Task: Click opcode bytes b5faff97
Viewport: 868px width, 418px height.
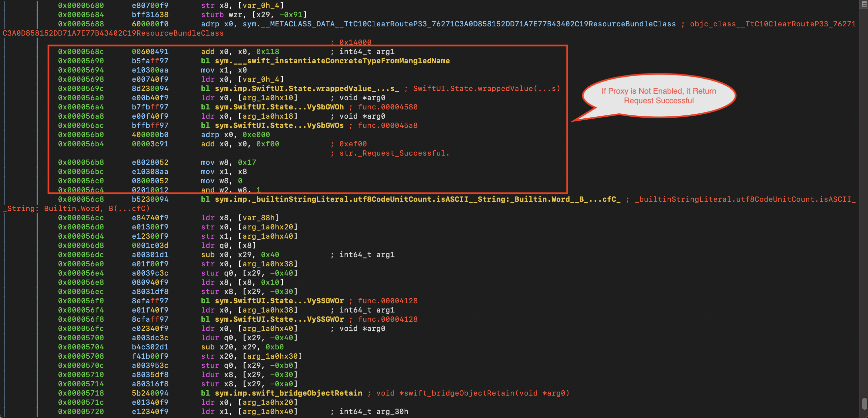Action: tap(150, 61)
